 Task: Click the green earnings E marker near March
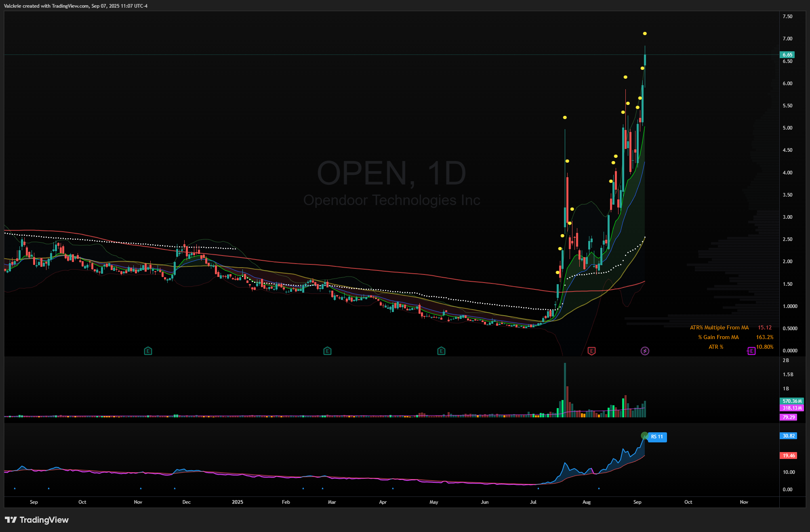(x=327, y=351)
